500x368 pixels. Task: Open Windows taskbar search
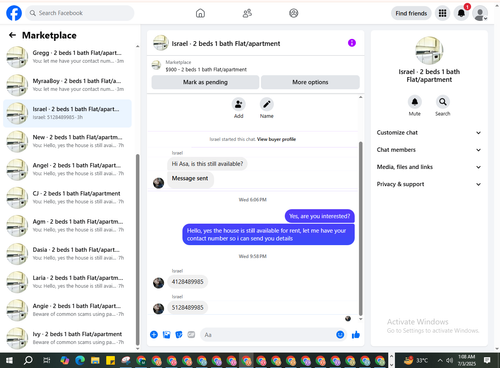coord(28,360)
